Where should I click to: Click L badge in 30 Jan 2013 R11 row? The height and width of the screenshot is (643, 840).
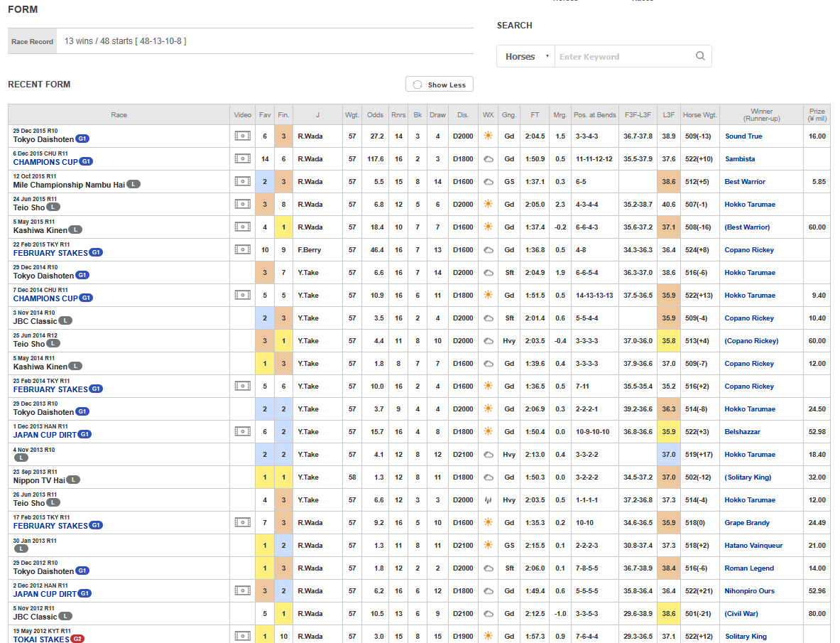pyautogui.click(x=21, y=549)
